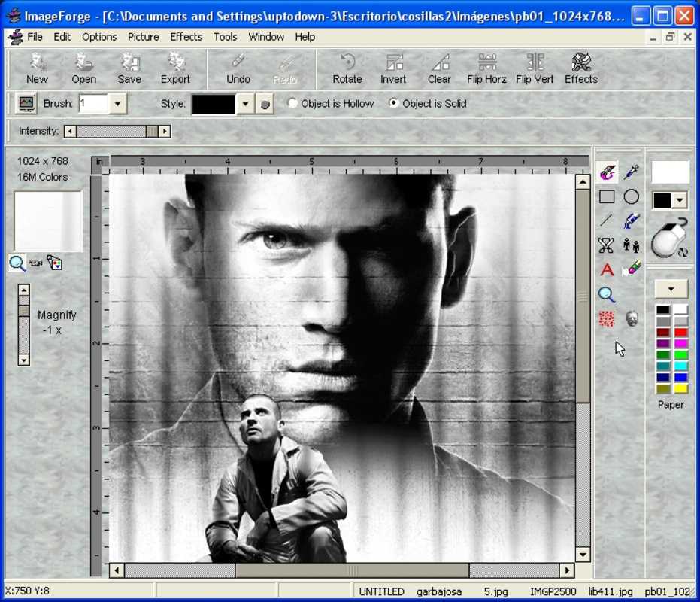Viewport: 700px width, 602px height.
Task: Pick the yellow color swatch
Action: point(680,388)
